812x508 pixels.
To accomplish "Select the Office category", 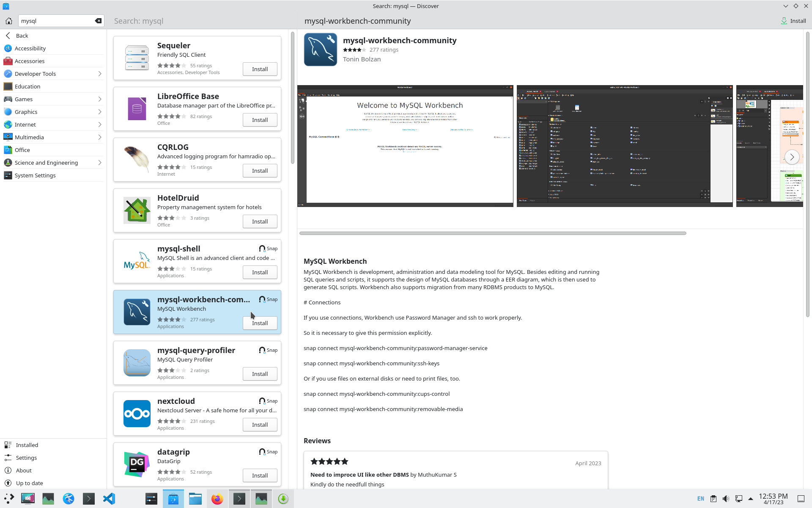I will pos(22,150).
